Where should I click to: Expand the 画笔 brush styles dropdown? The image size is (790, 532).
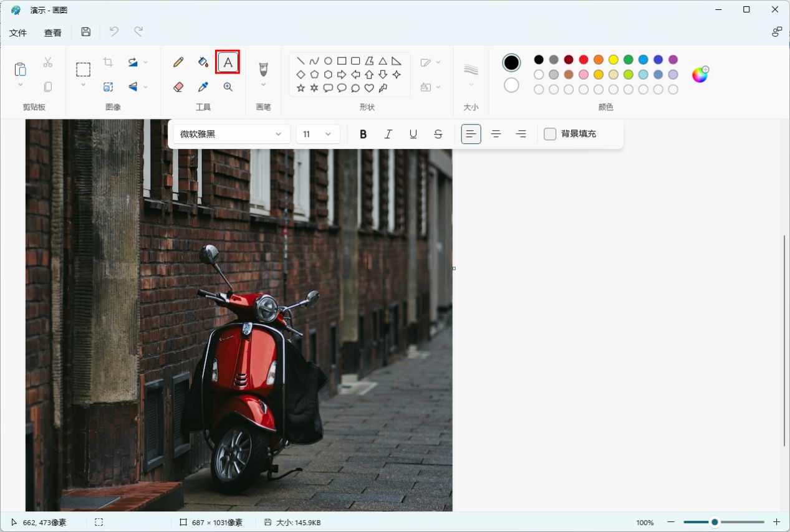[263, 86]
